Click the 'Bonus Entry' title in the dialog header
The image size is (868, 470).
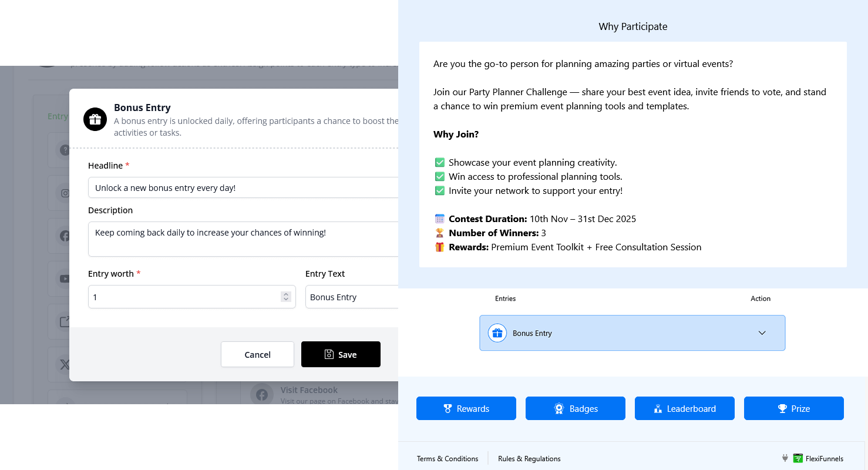(x=142, y=108)
